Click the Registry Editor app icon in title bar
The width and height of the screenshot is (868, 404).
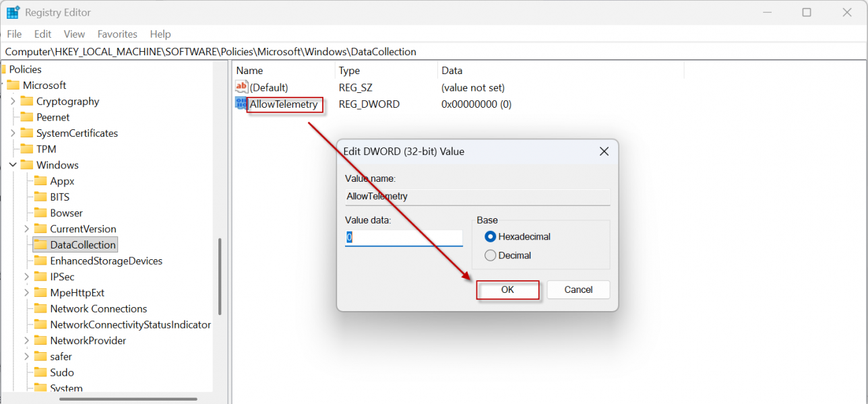click(x=13, y=12)
